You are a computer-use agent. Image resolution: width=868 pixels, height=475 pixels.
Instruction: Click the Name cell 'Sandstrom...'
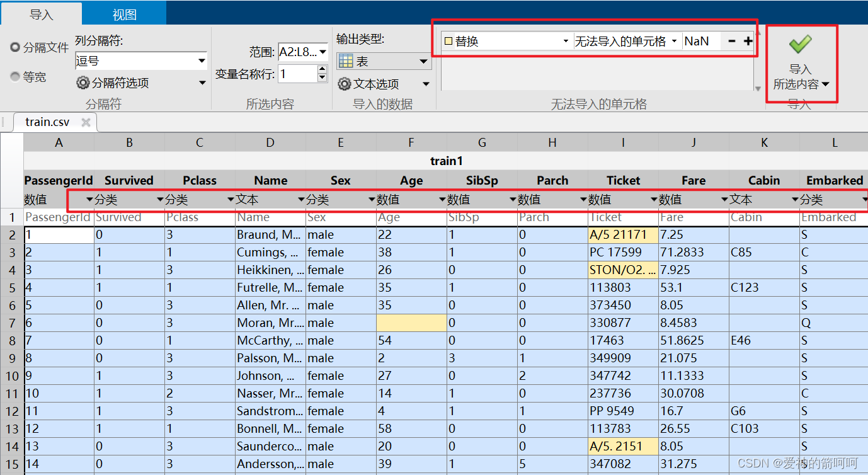click(271, 411)
